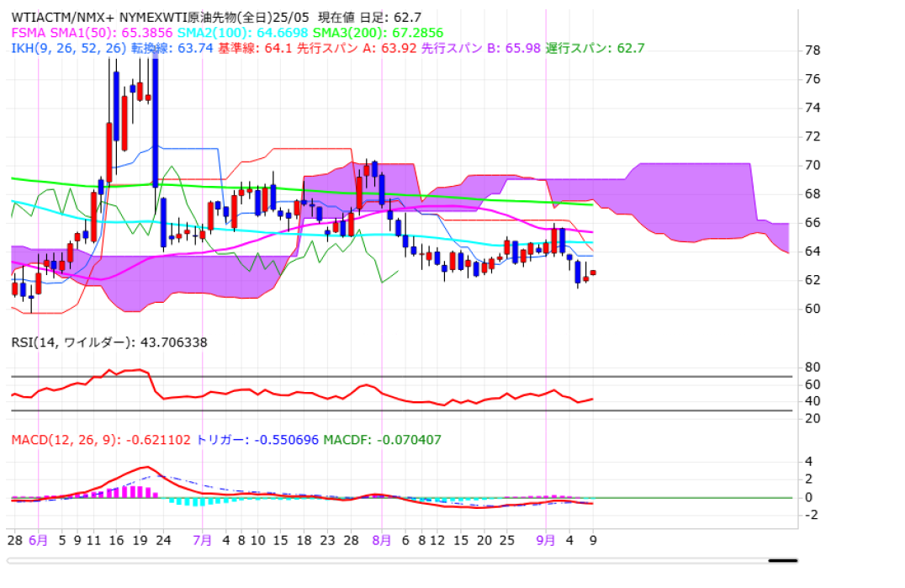Screen dimensions: 905x588
Task: Click the 40 level on the RSI axis
Action: 812,401
